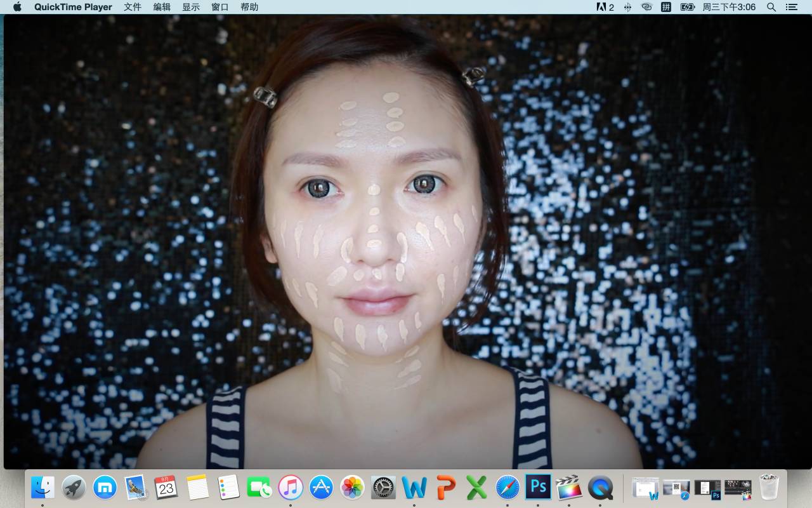Switch to Photoshop in the Dock
This screenshot has height=508, width=812.
[x=538, y=488]
